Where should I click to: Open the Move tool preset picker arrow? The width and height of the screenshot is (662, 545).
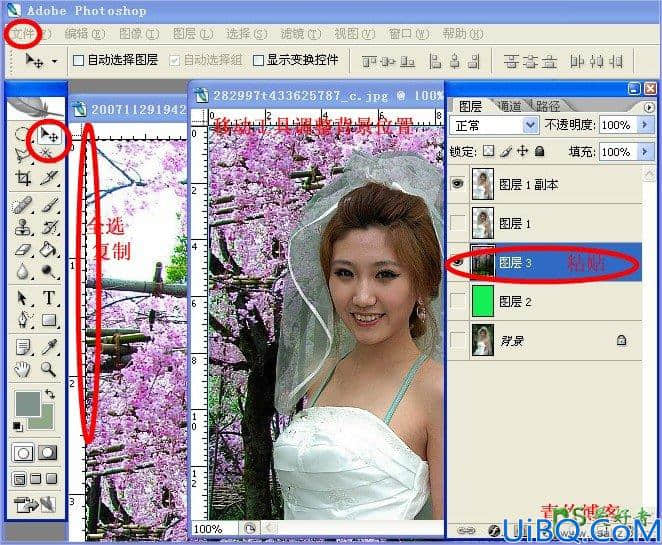[x=54, y=61]
